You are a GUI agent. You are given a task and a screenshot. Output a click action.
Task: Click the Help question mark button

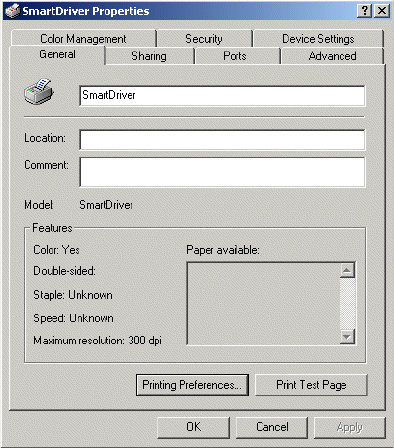click(364, 11)
